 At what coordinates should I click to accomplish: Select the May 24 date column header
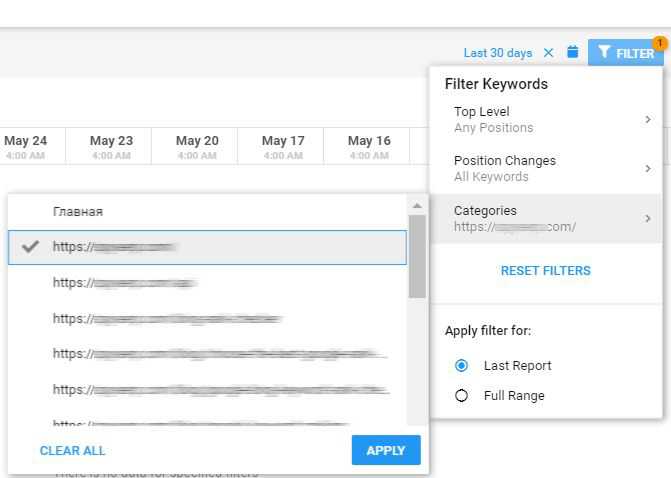pyautogui.click(x=25, y=146)
